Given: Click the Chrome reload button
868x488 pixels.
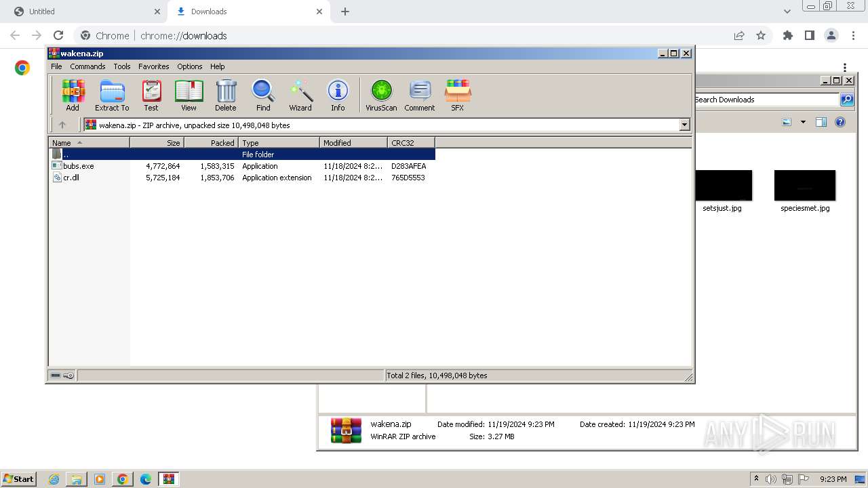Looking at the screenshot, I should click(58, 35).
